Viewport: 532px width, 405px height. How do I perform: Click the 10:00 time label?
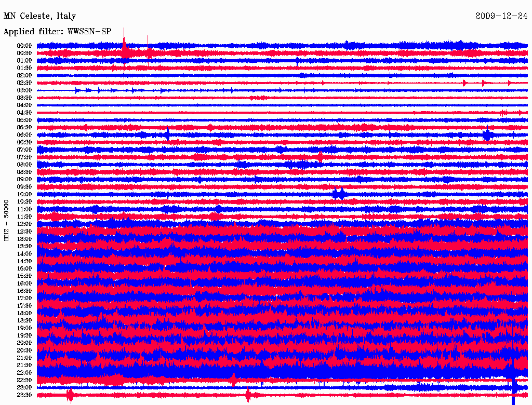(24, 194)
